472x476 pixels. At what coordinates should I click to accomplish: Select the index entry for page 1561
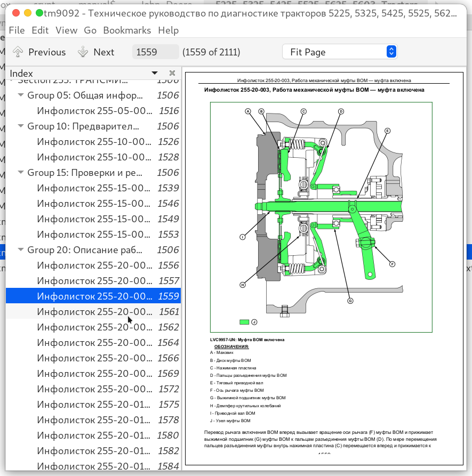coord(94,311)
